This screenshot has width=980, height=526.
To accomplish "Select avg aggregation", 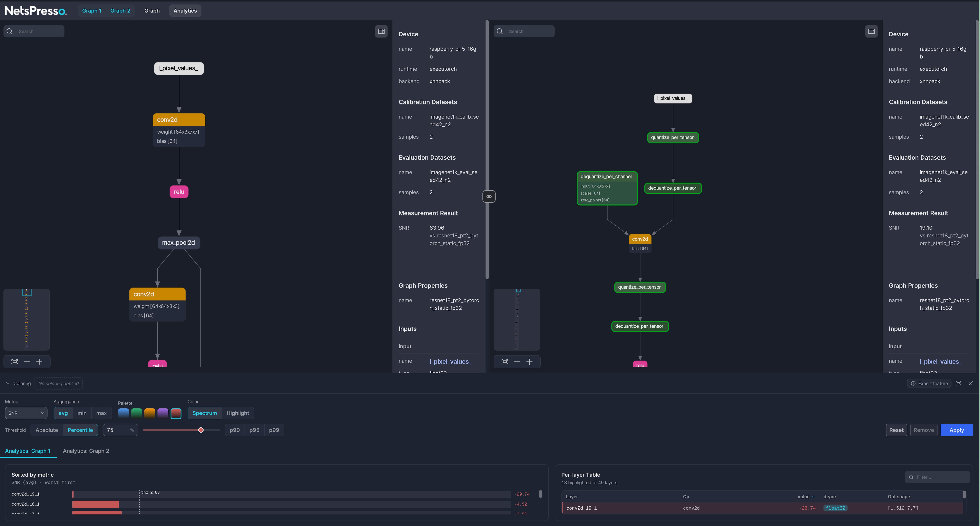I will click(x=63, y=413).
